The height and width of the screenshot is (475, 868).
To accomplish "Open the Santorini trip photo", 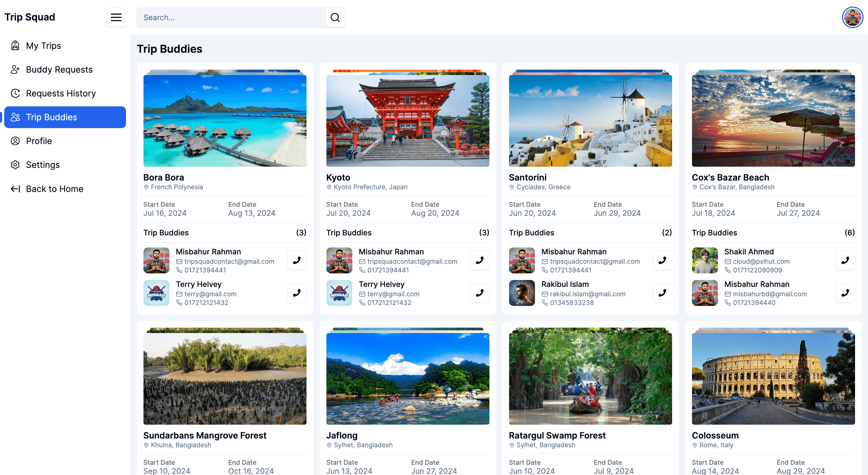I will pos(590,121).
